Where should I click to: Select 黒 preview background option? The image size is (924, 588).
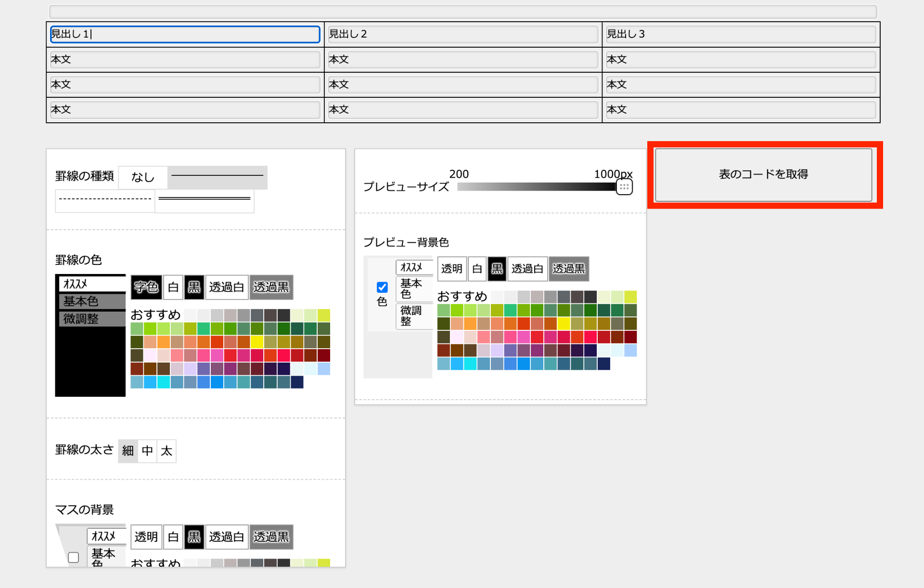click(x=497, y=269)
